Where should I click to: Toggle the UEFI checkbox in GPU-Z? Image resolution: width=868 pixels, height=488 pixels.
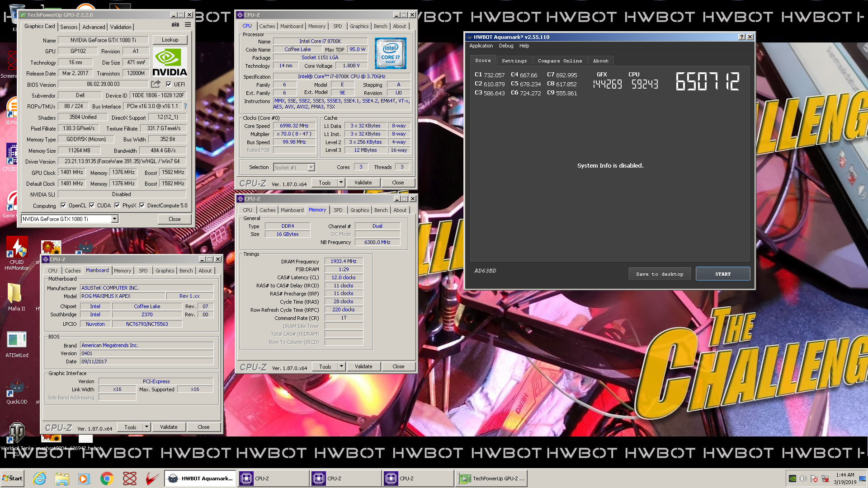click(x=169, y=84)
